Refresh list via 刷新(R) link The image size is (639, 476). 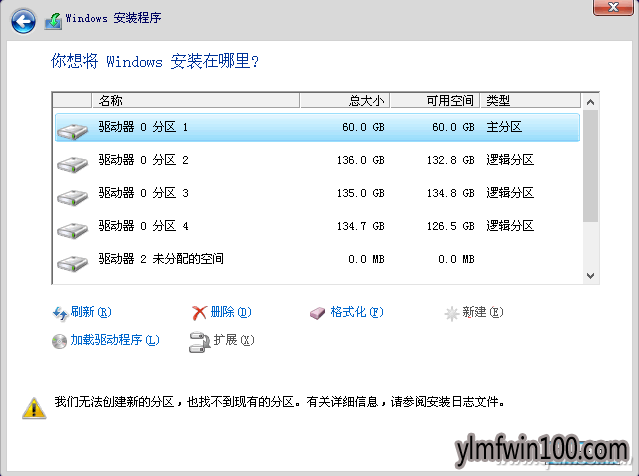(x=91, y=312)
